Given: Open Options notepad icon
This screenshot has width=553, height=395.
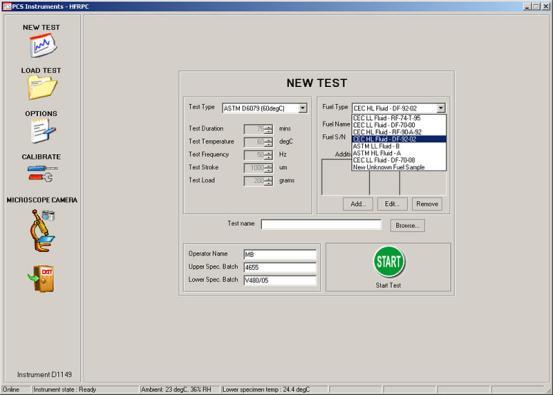Looking at the screenshot, I should tap(43, 130).
